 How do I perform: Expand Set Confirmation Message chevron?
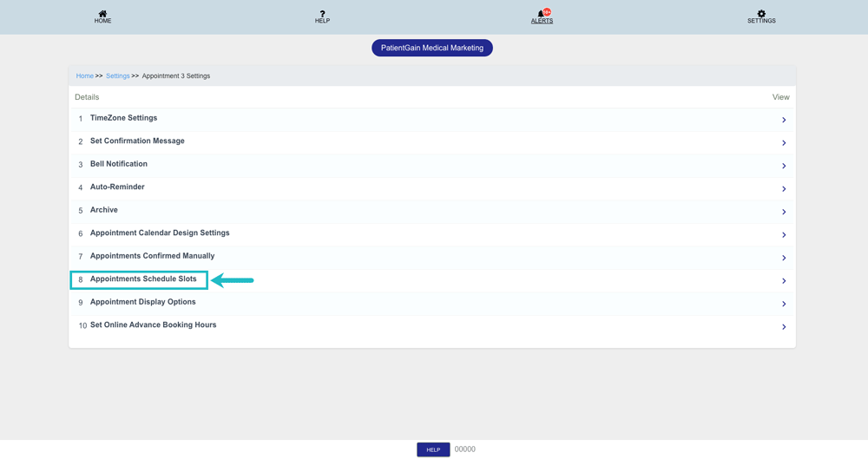pos(784,143)
